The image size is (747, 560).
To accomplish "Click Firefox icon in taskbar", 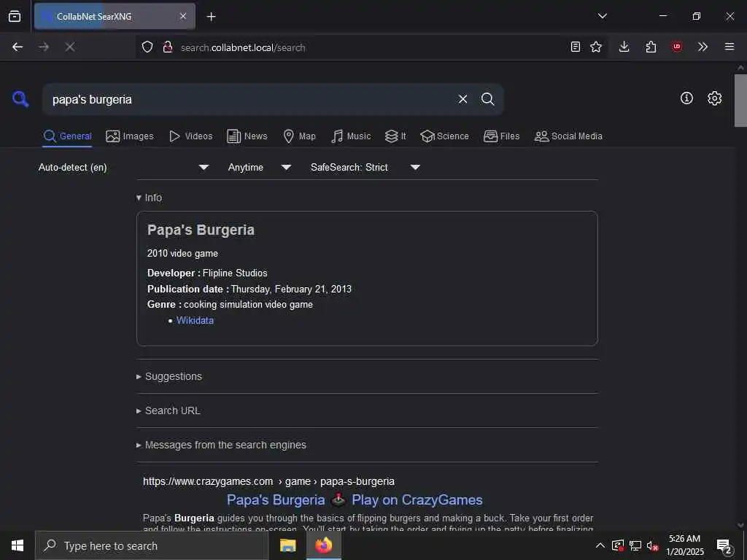I will pyautogui.click(x=323, y=545).
